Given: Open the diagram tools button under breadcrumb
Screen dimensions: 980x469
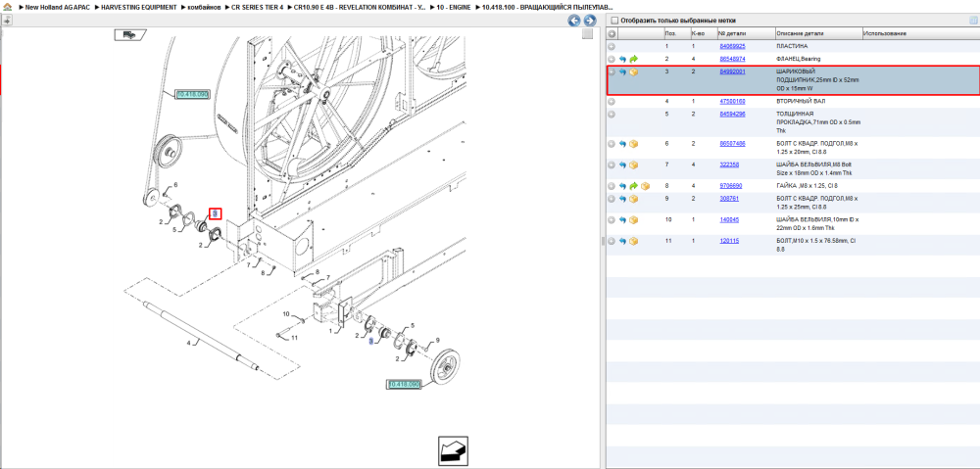Looking at the screenshot, I should point(6,21).
